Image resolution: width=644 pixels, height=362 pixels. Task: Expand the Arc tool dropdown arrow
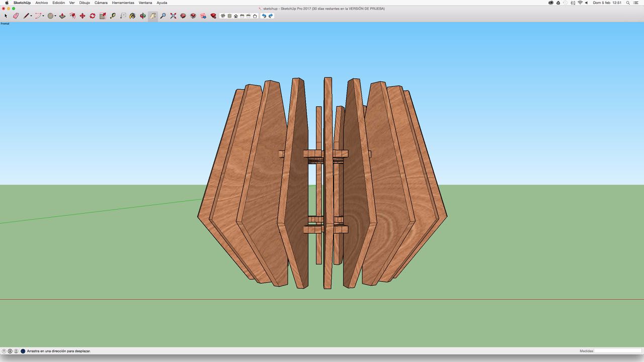pos(43,16)
